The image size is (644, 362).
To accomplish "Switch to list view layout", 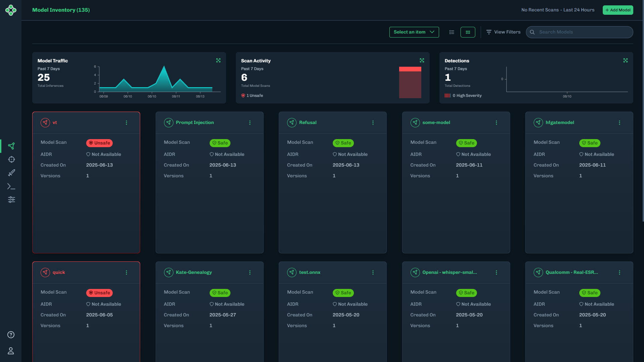I will [452, 32].
